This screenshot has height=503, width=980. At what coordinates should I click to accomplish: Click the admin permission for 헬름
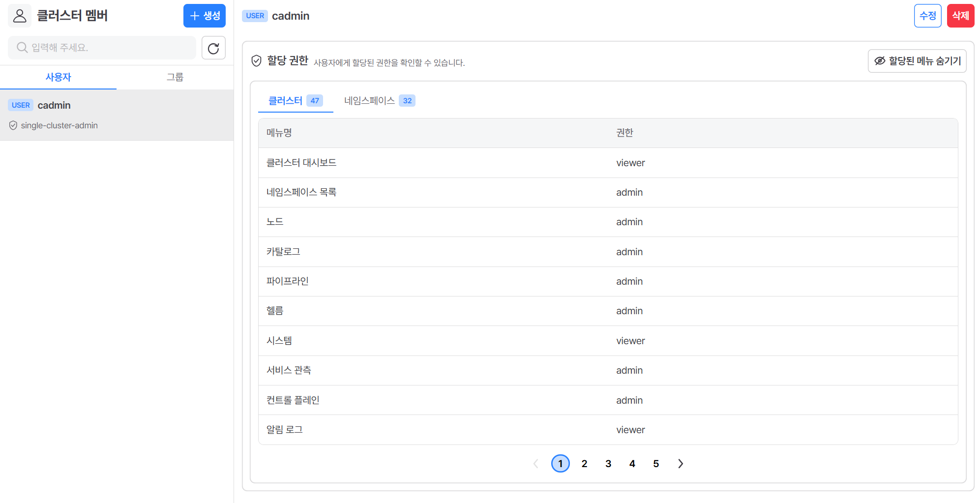(x=629, y=311)
